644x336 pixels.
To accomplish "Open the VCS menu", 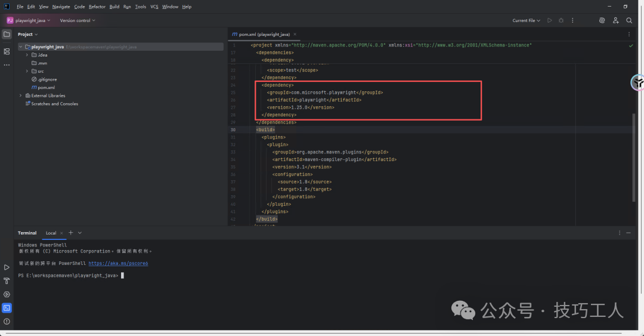I will 154,7.
